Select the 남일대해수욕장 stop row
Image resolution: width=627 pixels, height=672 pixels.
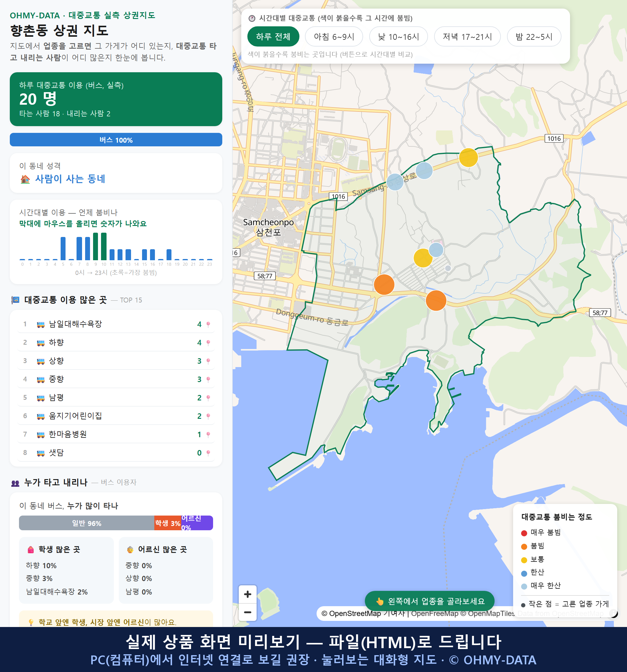116,324
